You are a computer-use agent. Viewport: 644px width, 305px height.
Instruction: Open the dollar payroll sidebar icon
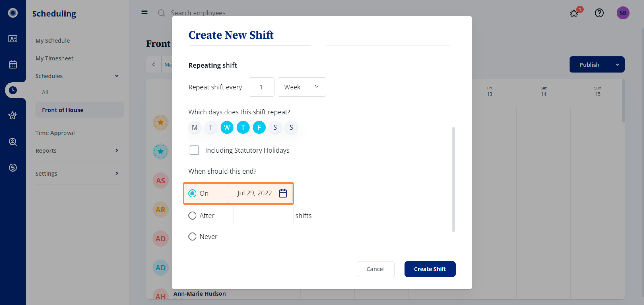pyautogui.click(x=13, y=167)
